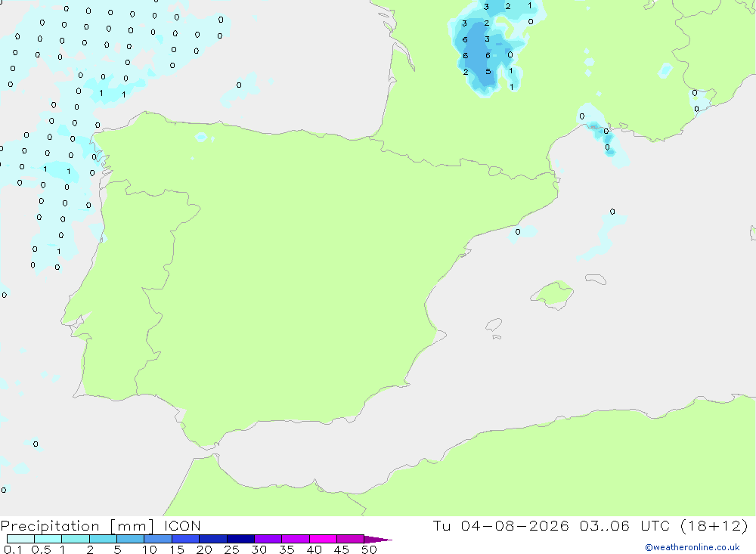The width and height of the screenshot is (756, 554).
Task: Pick the 15–20 mm royal blue swatch
Action: 185,539
